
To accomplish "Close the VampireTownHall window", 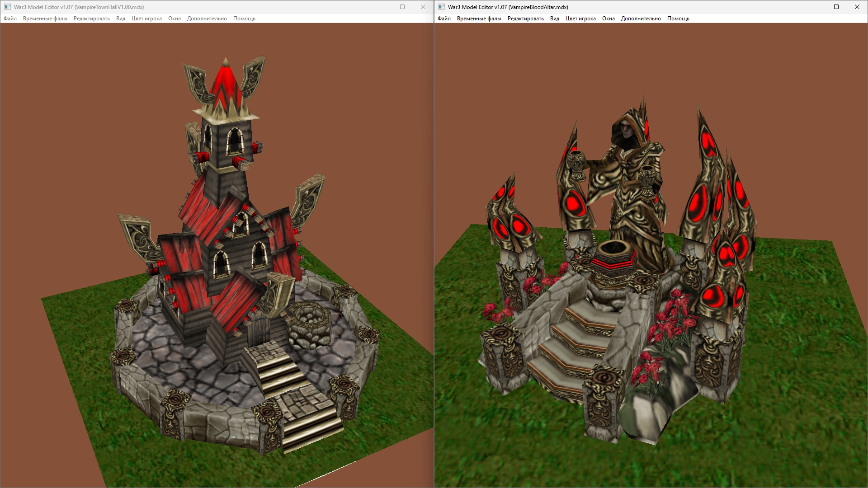I will click(x=423, y=7).
